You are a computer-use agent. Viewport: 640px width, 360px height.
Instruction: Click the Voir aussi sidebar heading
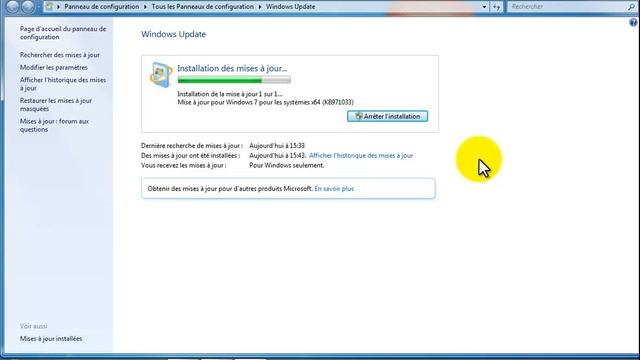33,326
